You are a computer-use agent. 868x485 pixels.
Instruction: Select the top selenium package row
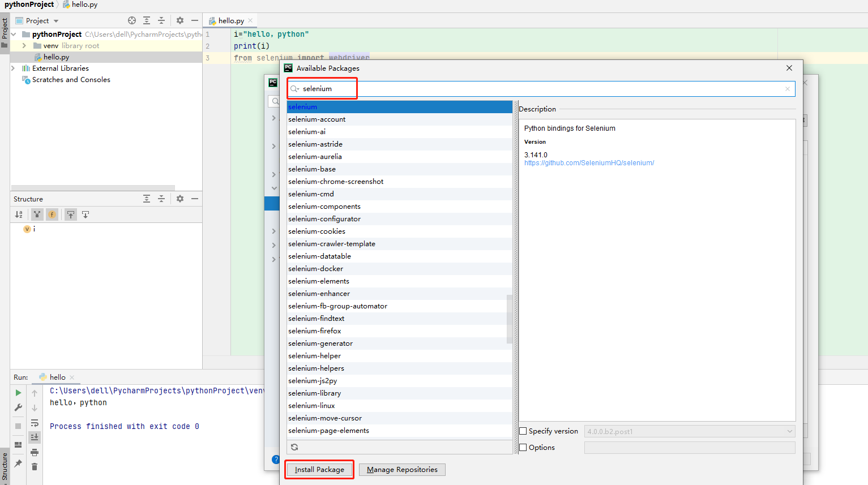(399, 107)
